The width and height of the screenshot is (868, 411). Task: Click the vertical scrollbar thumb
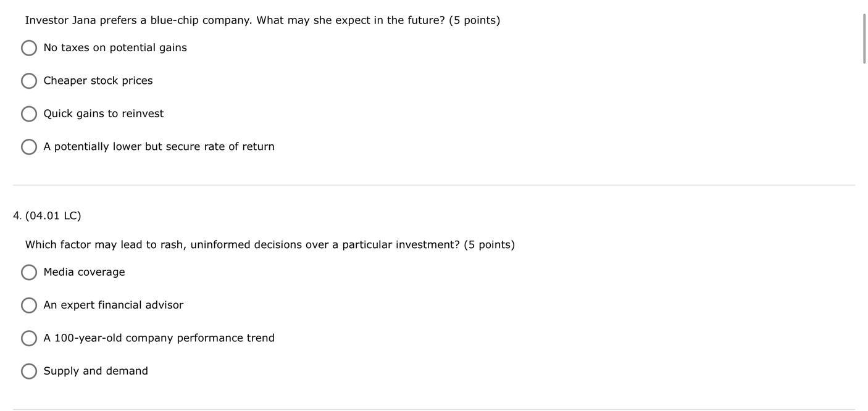(x=864, y=38)
